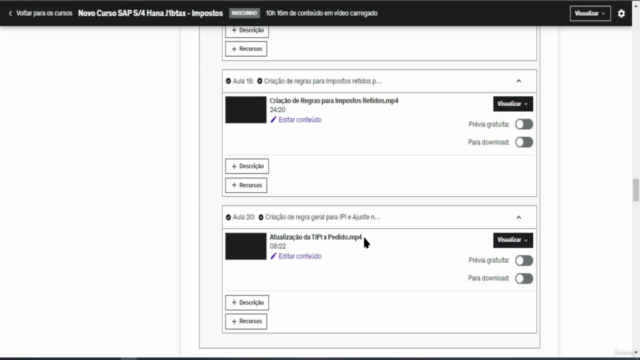The image size is (640, 360).
Task: Click pencil icon for Criação de Regras video
Action: coord(273,120)
